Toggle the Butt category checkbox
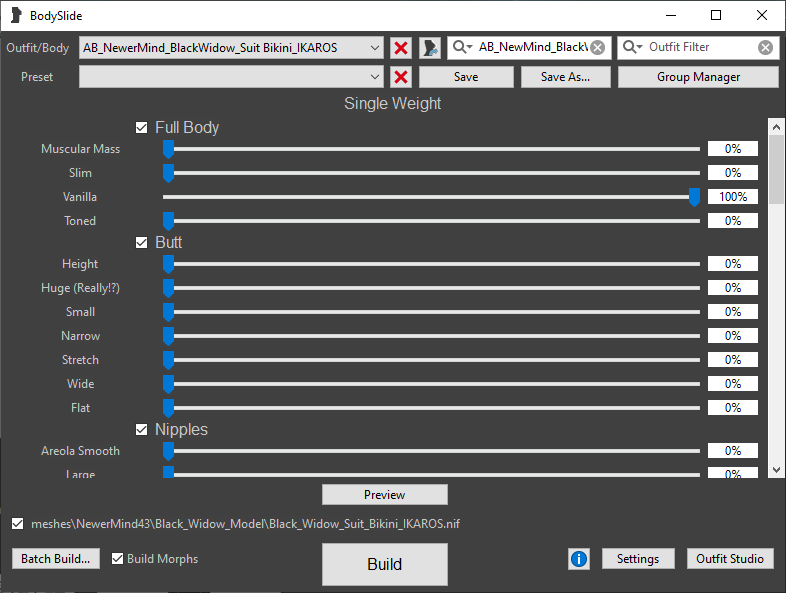The image size is (786, 593). pyautogui.click(x=142, y=242)
